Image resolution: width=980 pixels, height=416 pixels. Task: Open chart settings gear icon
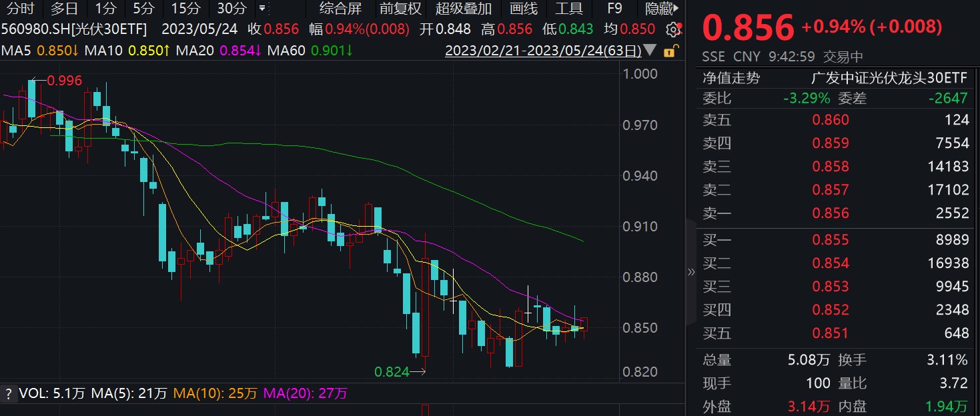coord(674,30)
